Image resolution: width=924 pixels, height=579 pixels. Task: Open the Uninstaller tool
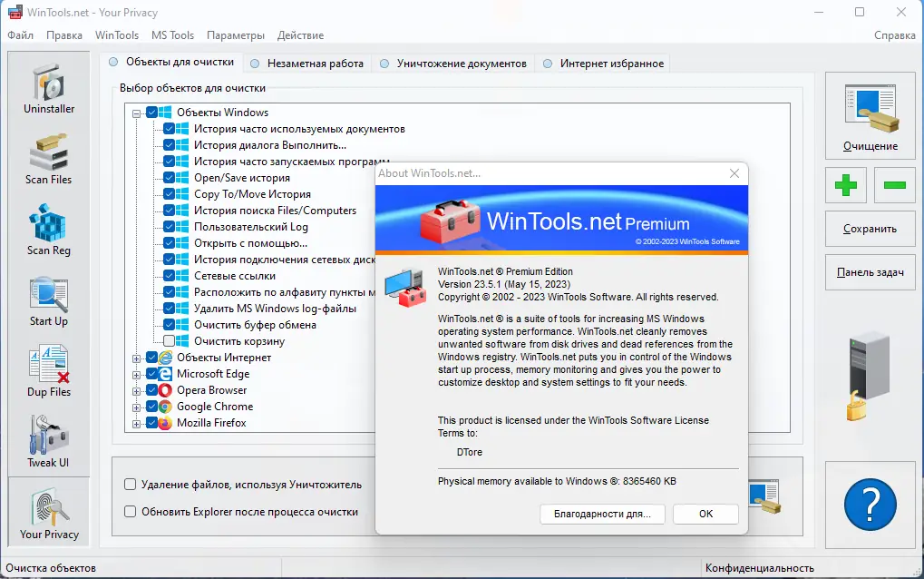coord(49,88)
